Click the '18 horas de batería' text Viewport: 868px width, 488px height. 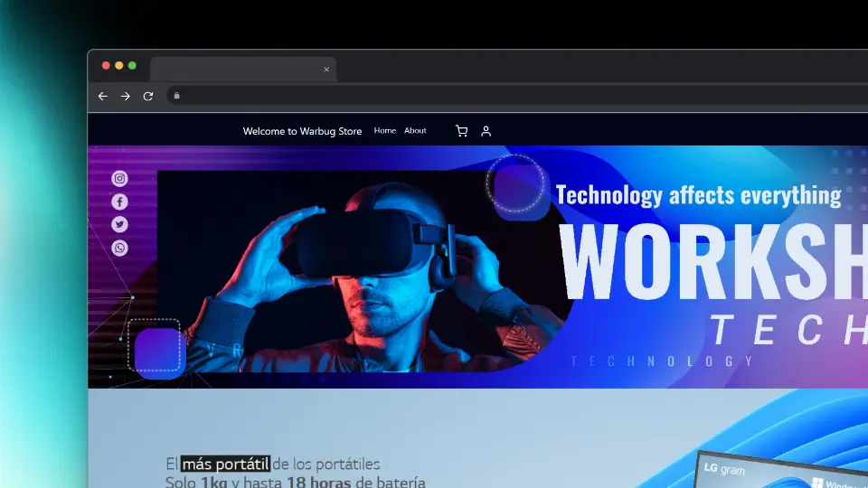[356, 482]
